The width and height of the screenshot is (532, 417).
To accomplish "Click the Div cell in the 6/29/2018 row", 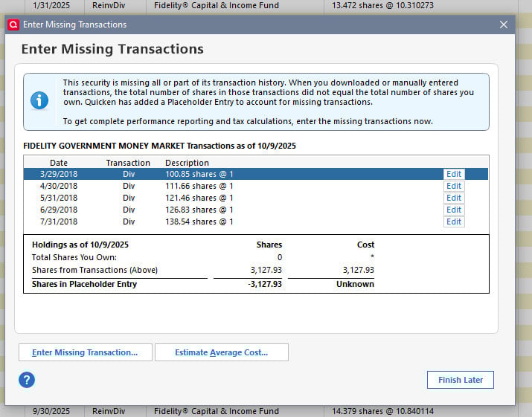I will [x=129, y=210].
